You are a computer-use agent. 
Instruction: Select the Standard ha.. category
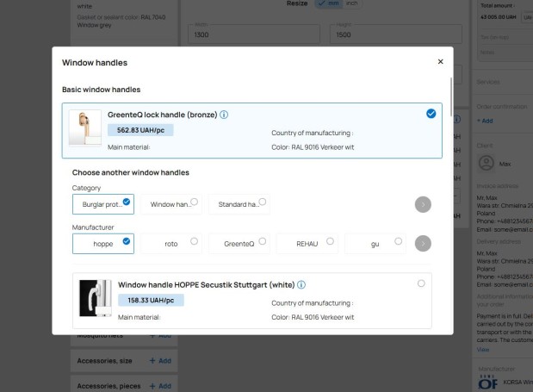[x=239, y=204]
